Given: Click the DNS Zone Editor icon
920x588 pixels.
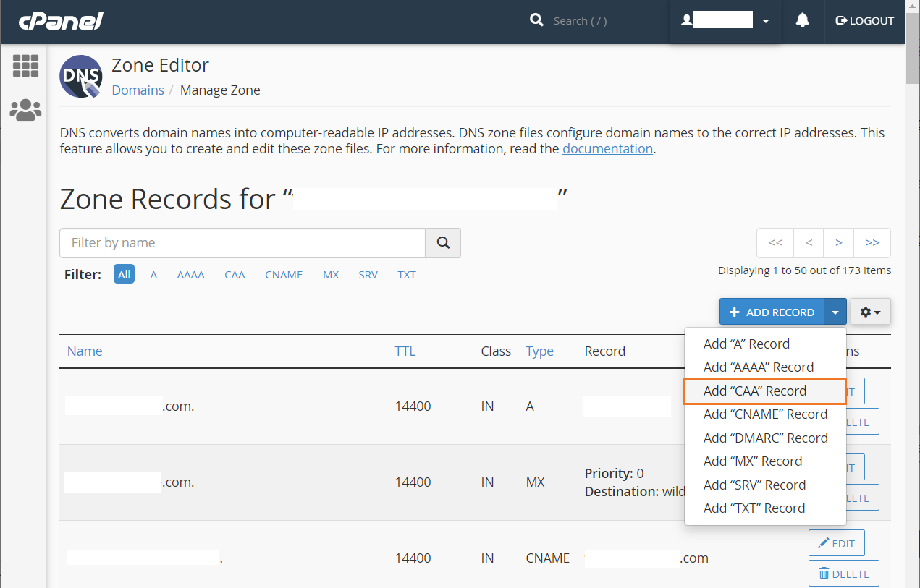Looking at the screenshot, I should [80, 76].
